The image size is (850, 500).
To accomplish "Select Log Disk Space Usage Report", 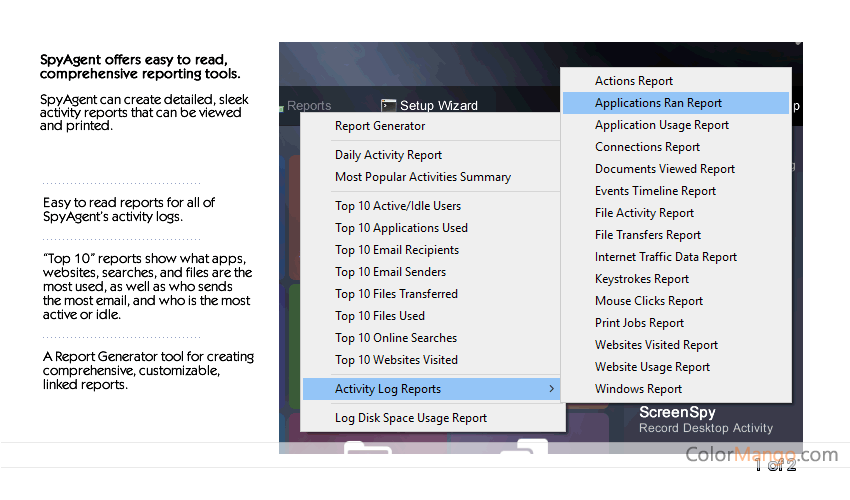I will pyautogui.click(x=411, y=418).
